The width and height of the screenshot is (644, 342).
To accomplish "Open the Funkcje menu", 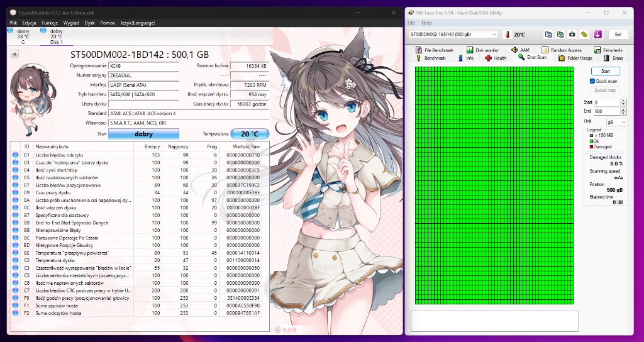I will click(50, 22).
